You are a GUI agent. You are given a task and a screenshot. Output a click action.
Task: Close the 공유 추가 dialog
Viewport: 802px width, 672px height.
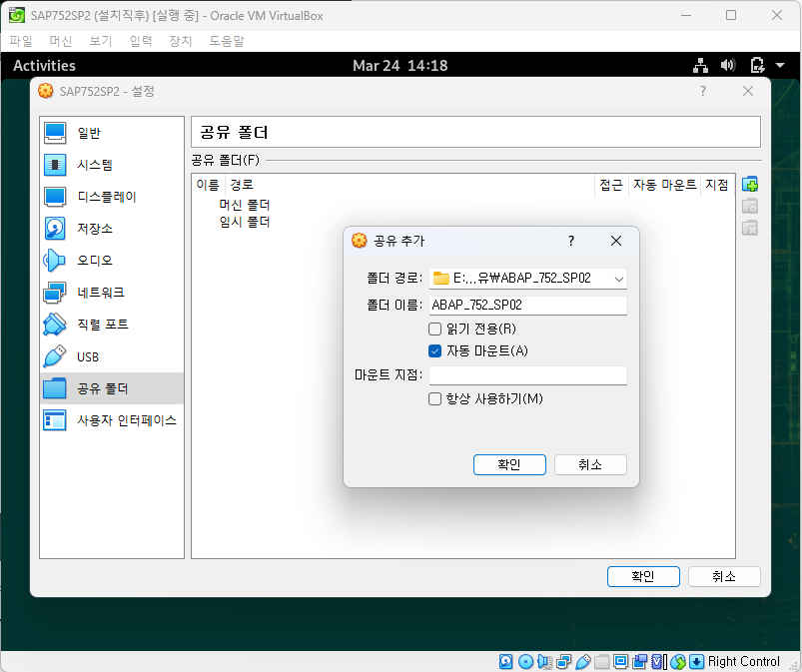(616, 241)
